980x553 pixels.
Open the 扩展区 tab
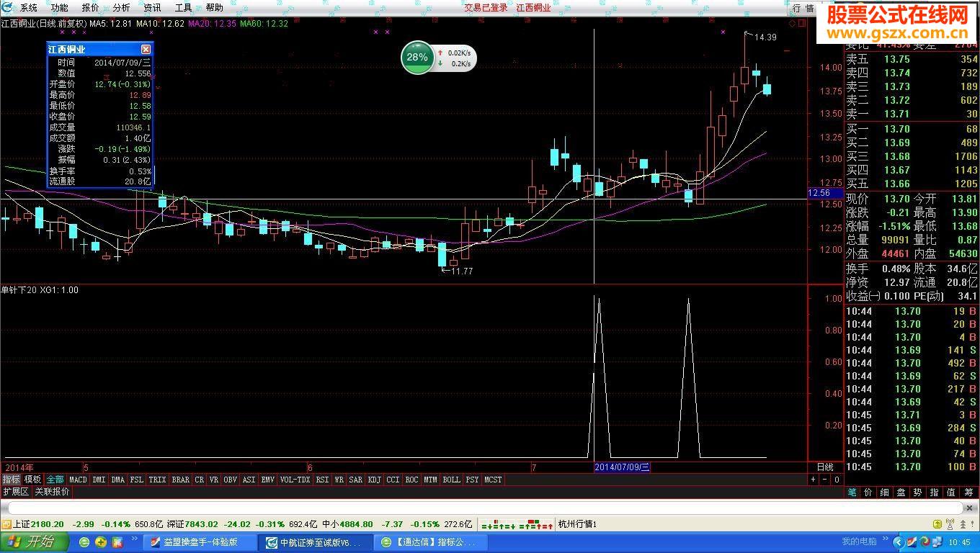coord(15,492)
